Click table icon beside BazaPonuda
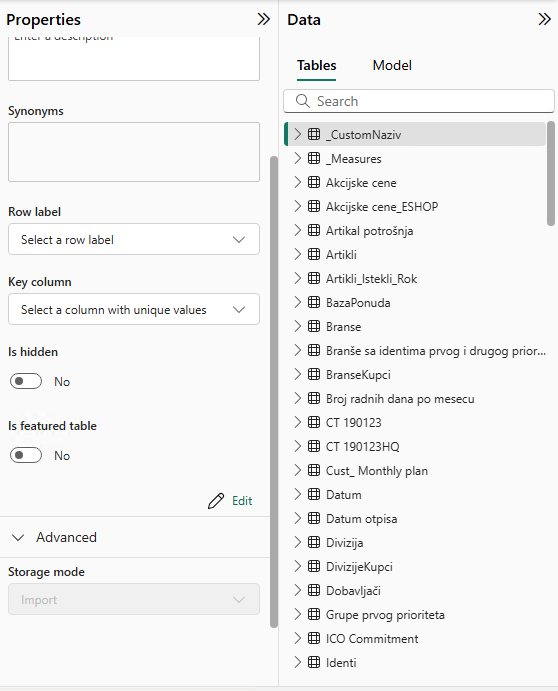Screen dimensions: 558x691 pos(314,302)
